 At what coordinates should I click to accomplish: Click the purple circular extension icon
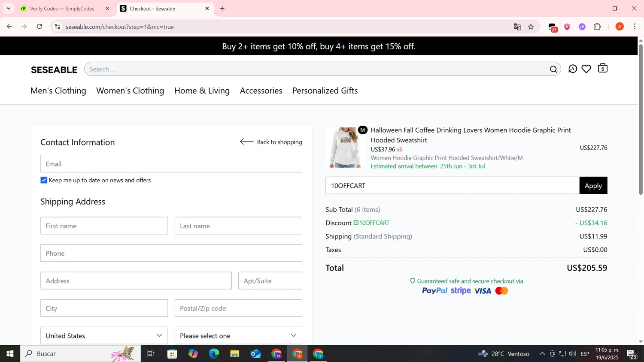pyautogui.click(x=582, y=27)
